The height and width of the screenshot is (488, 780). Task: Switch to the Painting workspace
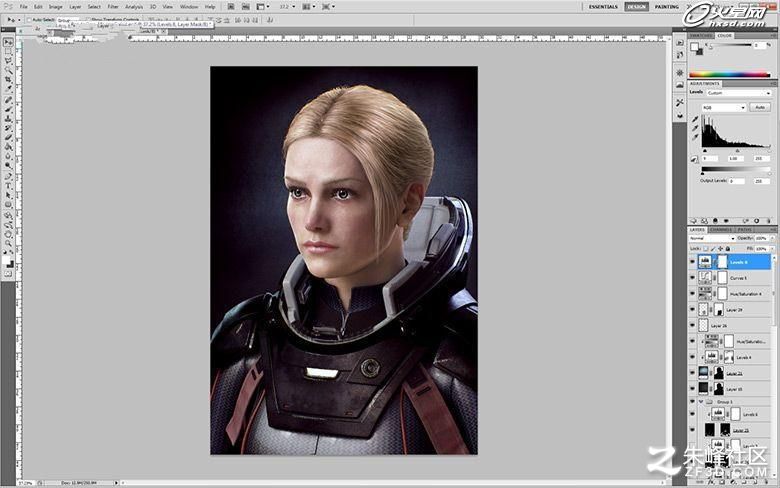click(x=667, y=7)
